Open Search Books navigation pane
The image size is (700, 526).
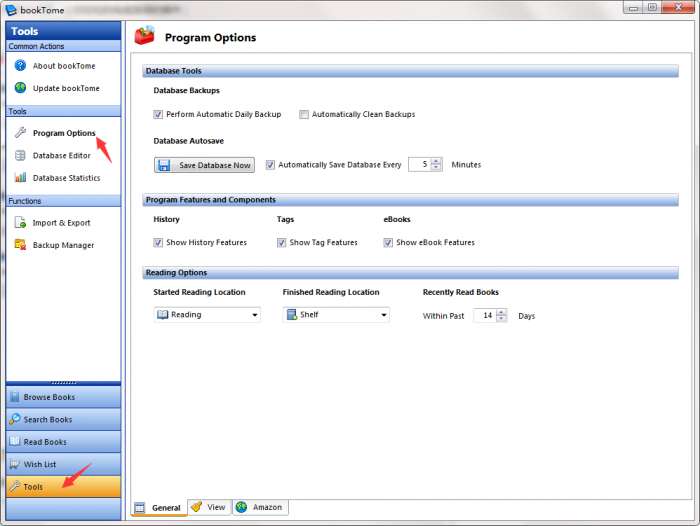point(63,419)
